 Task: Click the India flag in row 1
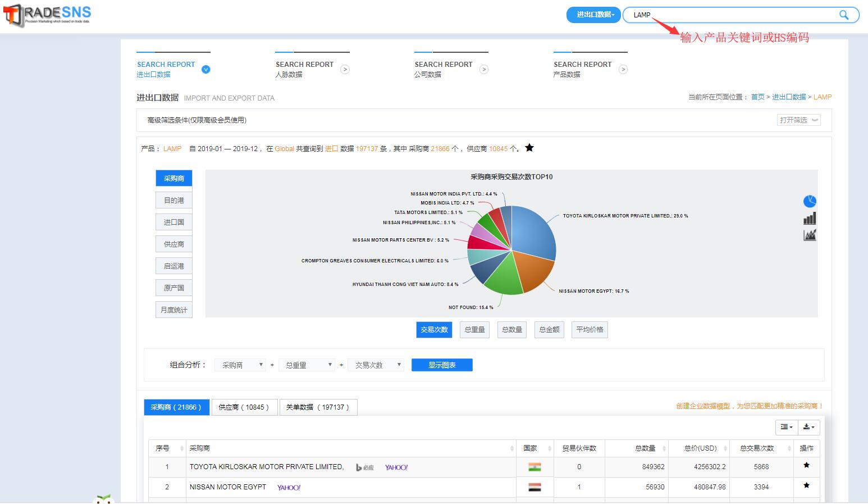(x=534, y=467)
